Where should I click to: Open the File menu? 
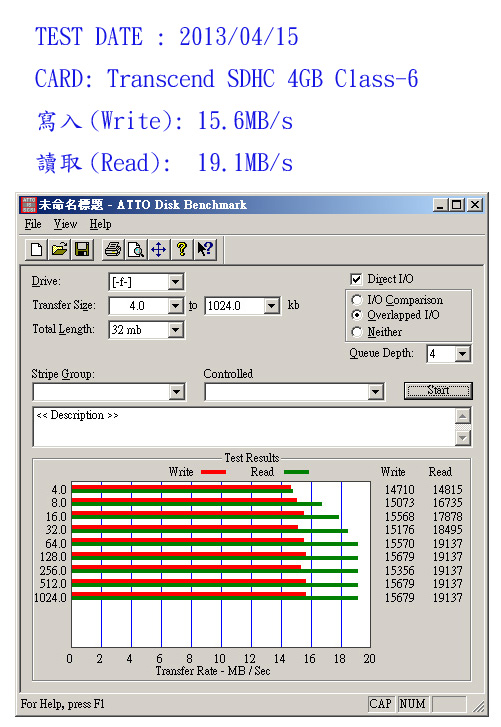click(33, 224)
